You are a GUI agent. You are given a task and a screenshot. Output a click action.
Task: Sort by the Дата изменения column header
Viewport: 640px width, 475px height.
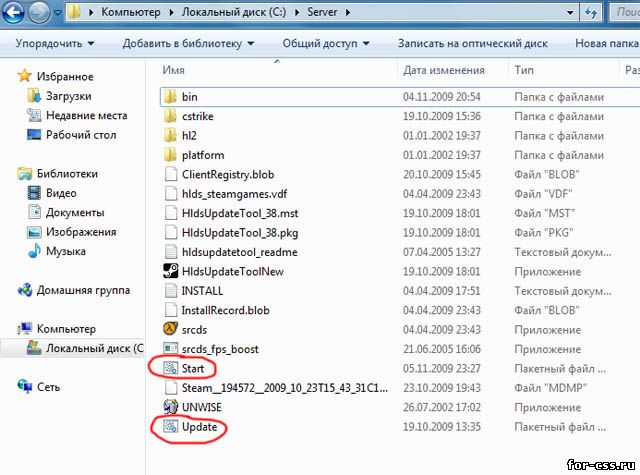pos(444,70)
